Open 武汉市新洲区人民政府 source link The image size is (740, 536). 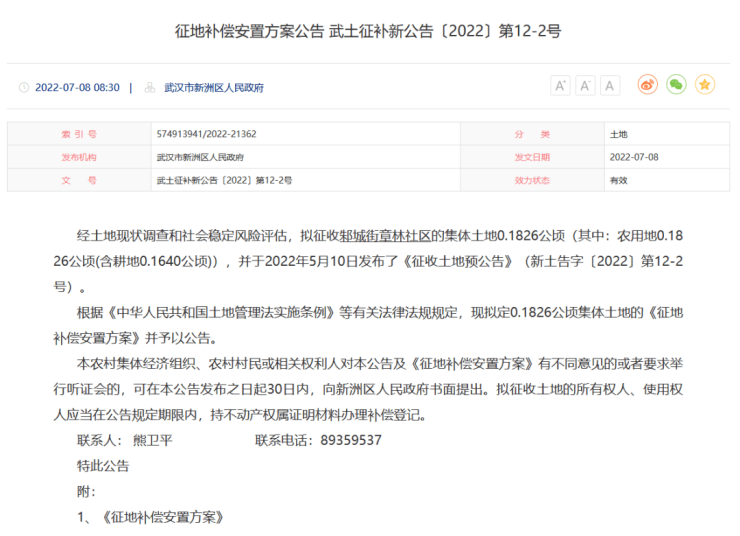pos(214,88)
